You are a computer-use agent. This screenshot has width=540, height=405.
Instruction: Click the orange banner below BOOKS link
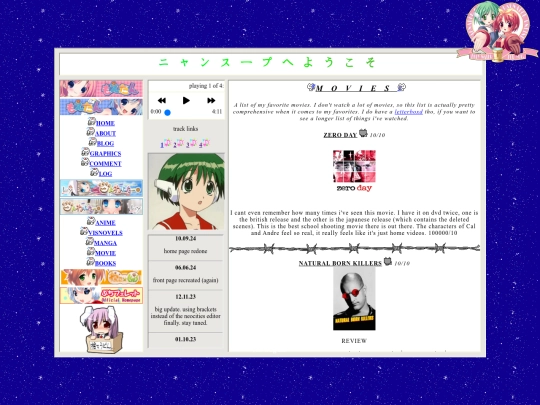pos(101,277)
